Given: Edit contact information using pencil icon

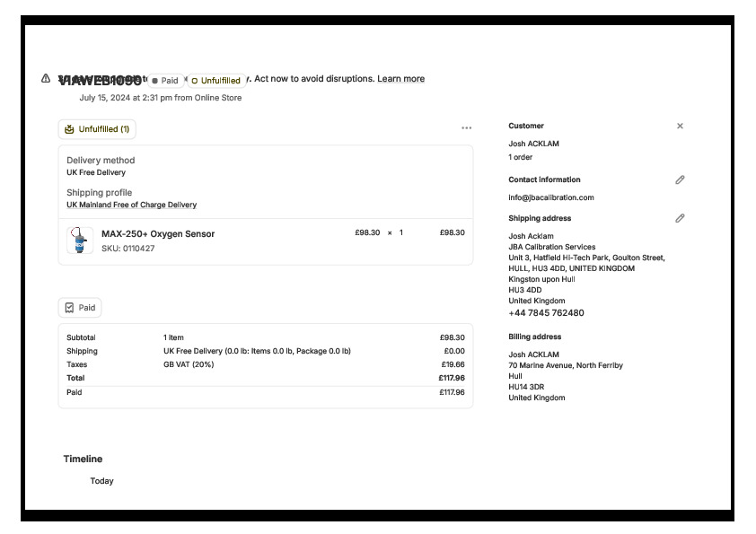Looking at the screenshot, I should (680, 179).
